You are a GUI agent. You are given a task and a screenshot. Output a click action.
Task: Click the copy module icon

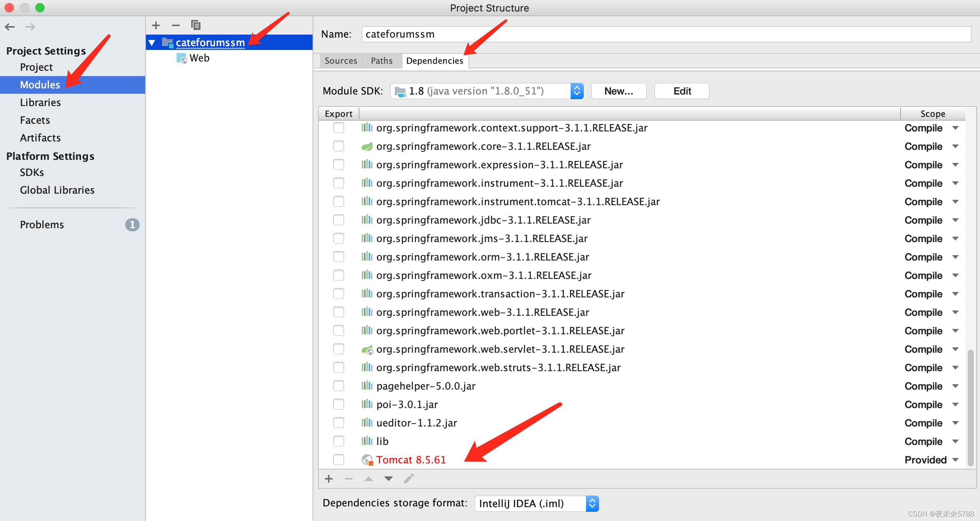click(196, 25)
